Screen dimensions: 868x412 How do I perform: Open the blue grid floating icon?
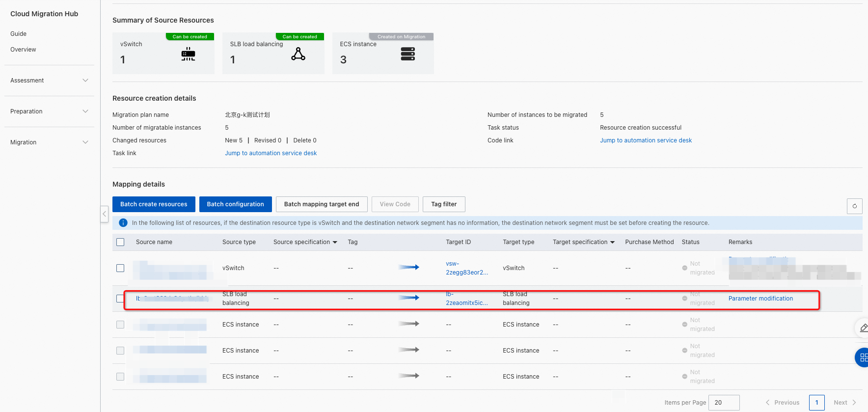[863, 357]
